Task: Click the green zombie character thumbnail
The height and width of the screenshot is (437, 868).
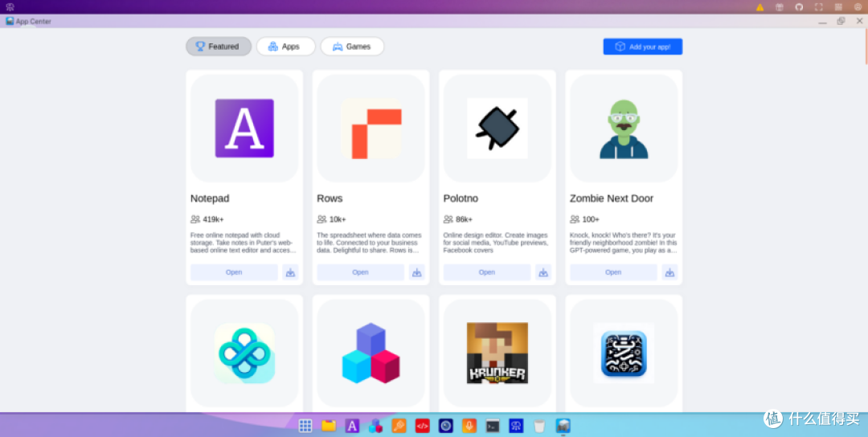Action: 624,129
